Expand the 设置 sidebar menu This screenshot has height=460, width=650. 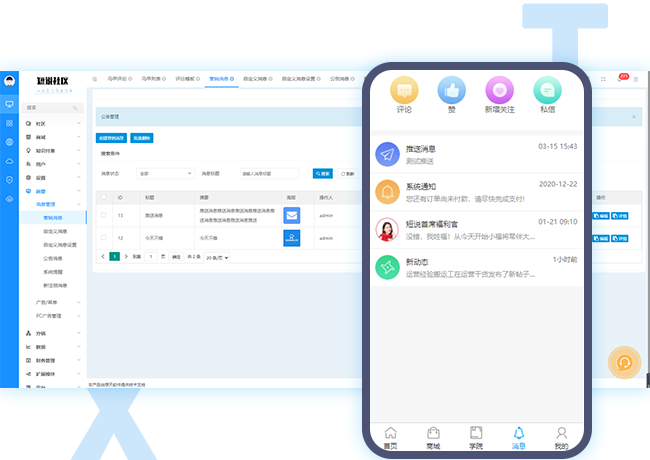coord(53,177)
